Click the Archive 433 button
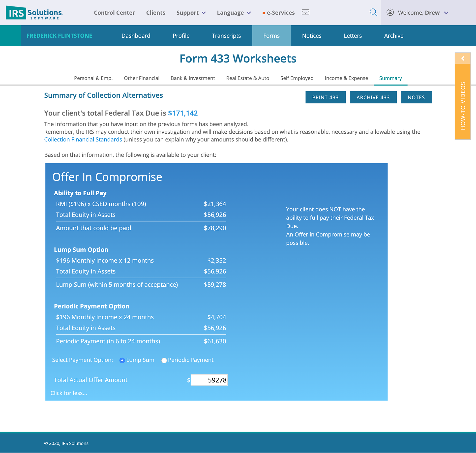The image size is (476, 453). click(373, 97)
